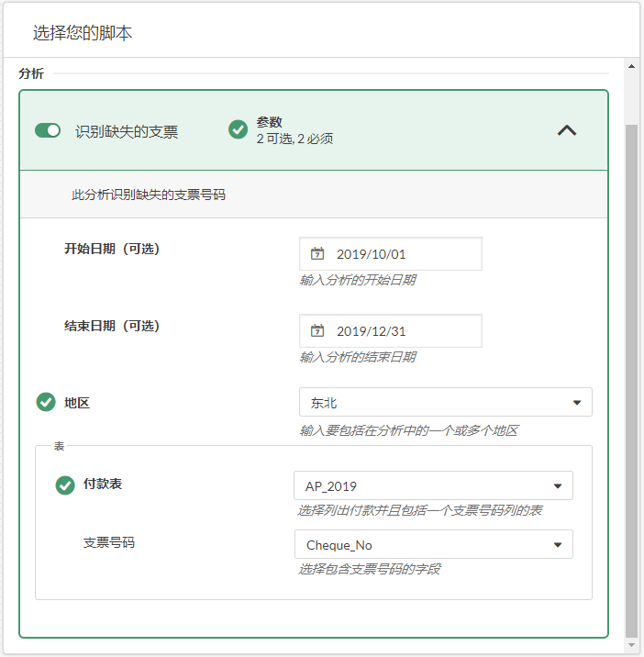Click the scrollbar up arrow

pyautogui.click(x=631, y=66)
